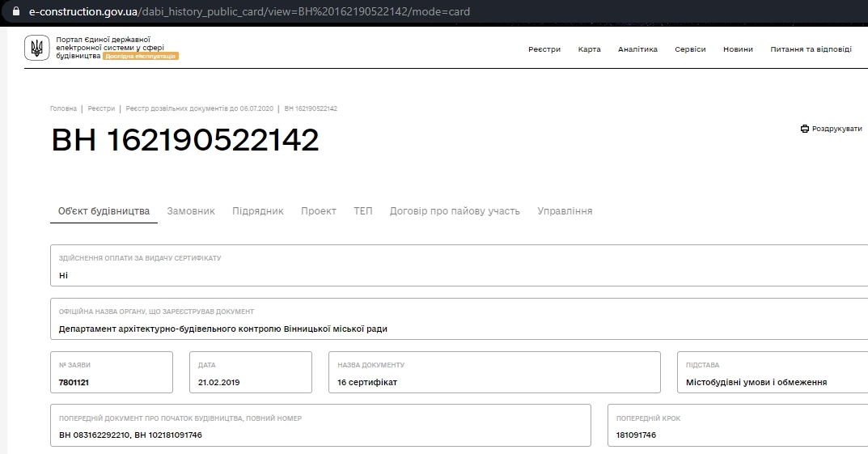Click Містобудівні умови і обмеження value
The width and height of the screenshot is (868, 454).
[756, 382]
